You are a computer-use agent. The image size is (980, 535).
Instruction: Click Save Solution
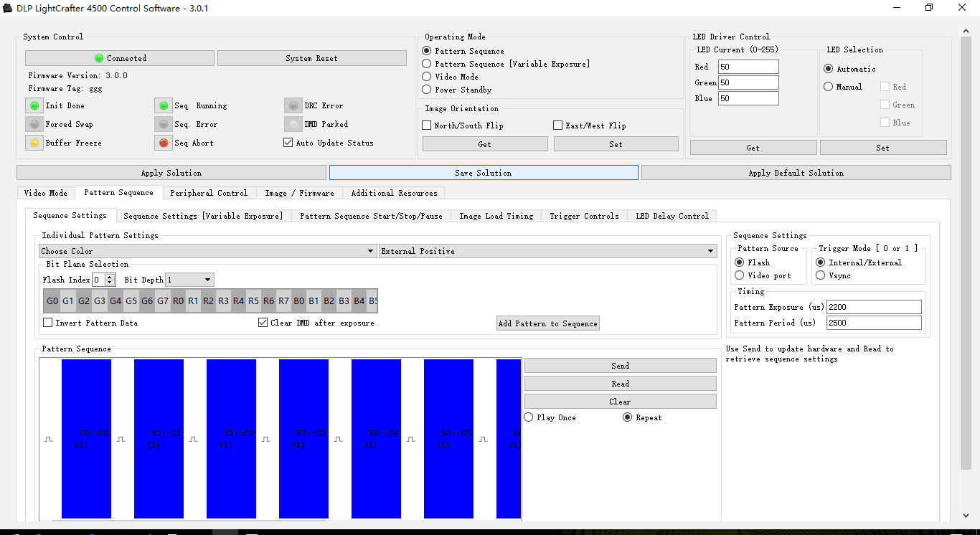(484, 173)
